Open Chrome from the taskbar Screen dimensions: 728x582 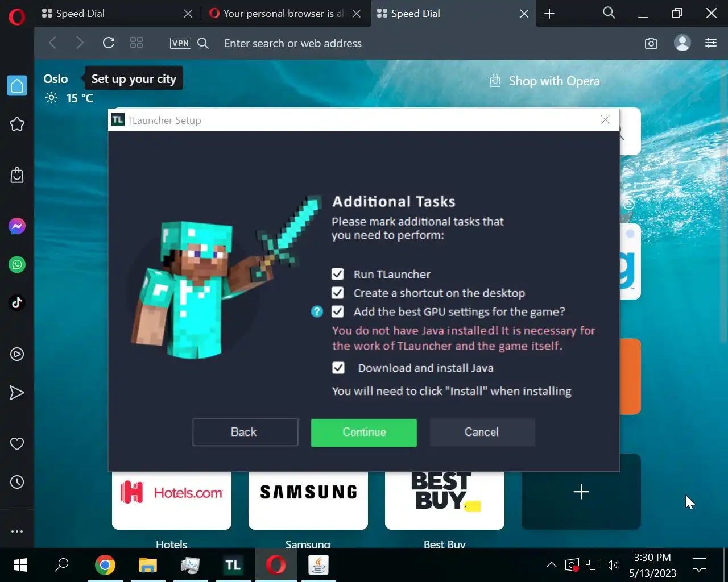[105, 565]
